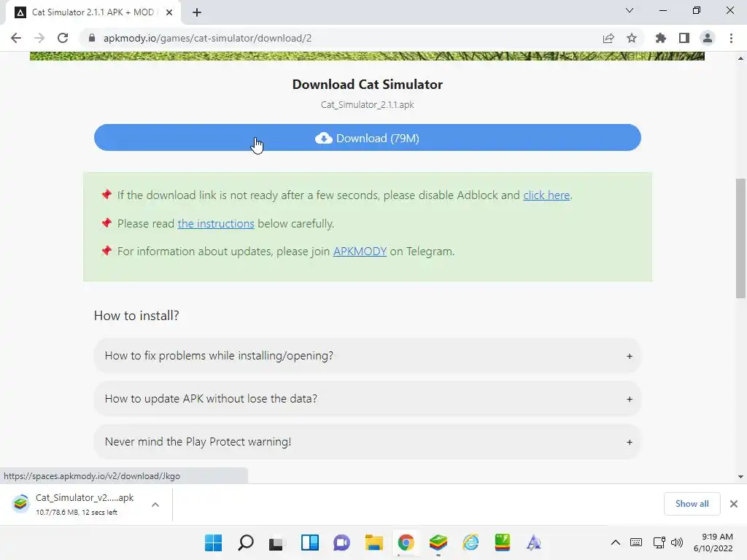Click the Download (79M) button
Screen dimensions: 747x560
click(368, 138)
